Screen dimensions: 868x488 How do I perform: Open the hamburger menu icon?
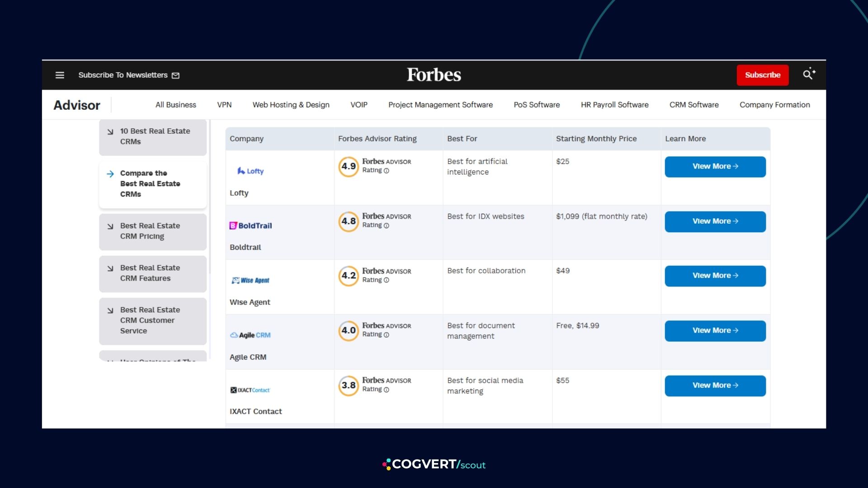pos(60,75)
